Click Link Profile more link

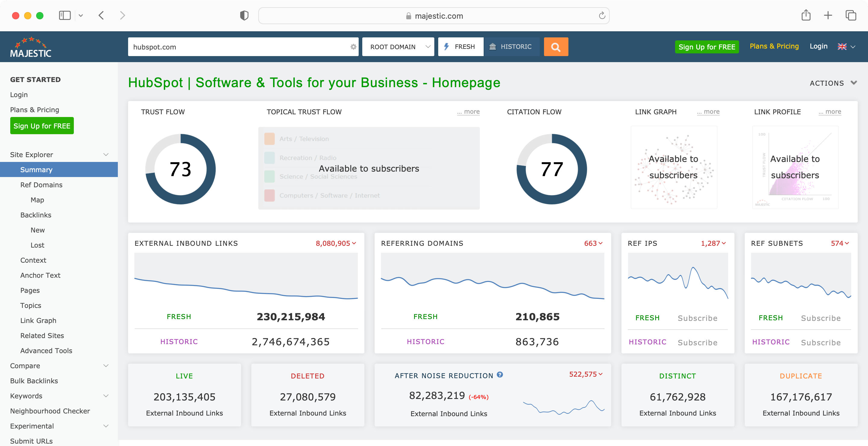coord(830,112)
